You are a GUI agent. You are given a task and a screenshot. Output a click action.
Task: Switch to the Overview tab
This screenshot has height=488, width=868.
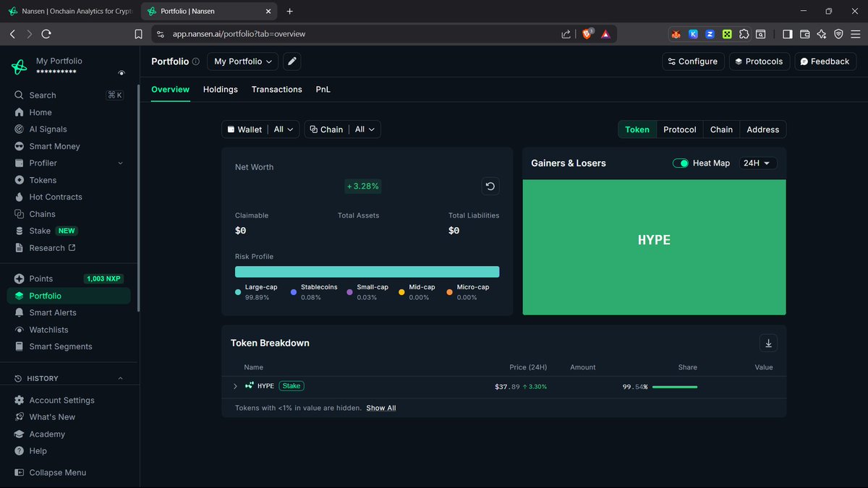coord(170,90)
